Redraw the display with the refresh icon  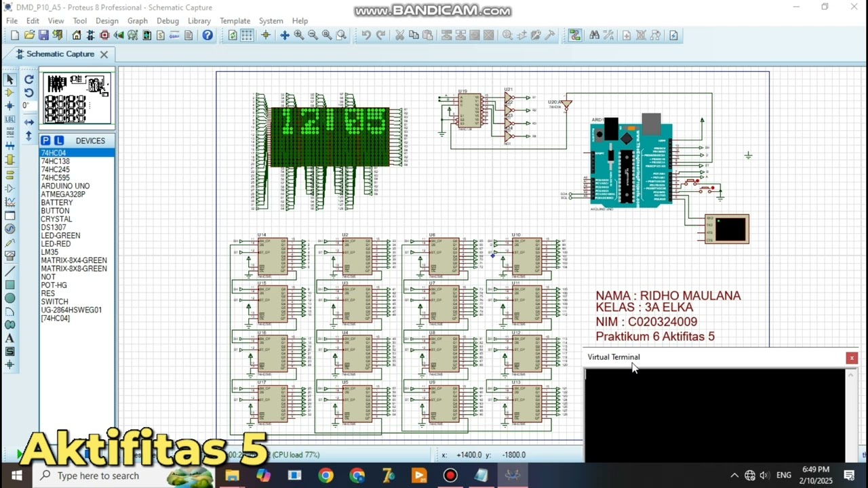click(x=233, y=35)
